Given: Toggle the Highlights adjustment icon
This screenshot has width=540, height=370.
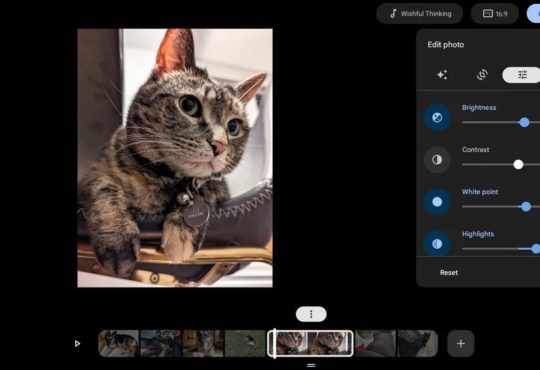Looking at the screenshot, I should [x=437, y=244].
